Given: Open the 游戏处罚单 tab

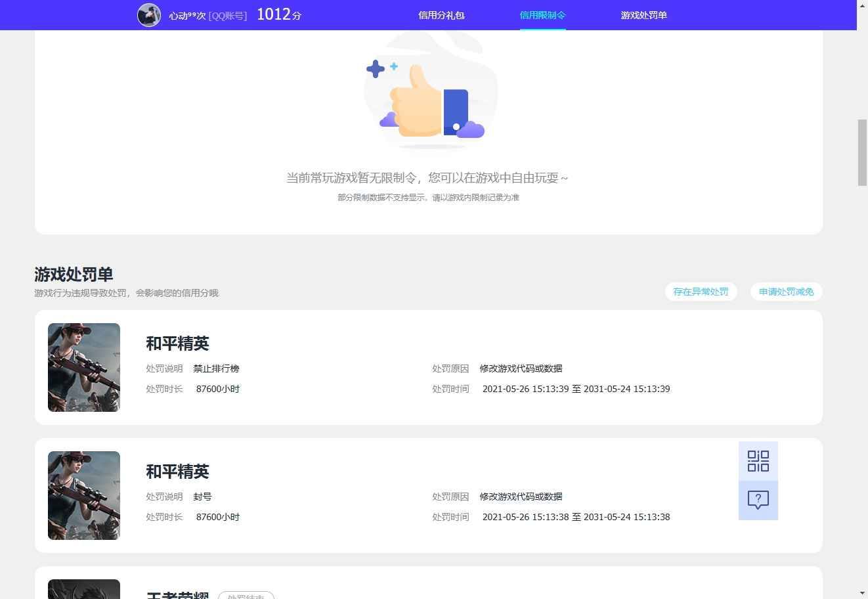Looking at the screenshot, I should tap(643, 15).
